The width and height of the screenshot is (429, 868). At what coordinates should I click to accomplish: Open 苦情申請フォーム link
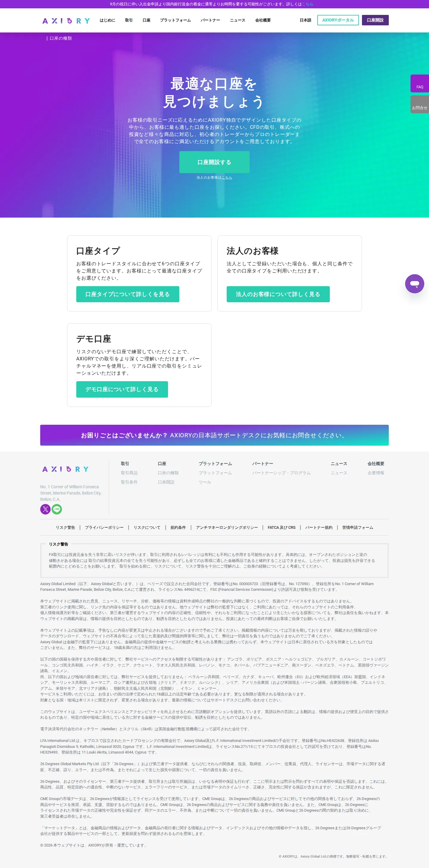point(357,527)
